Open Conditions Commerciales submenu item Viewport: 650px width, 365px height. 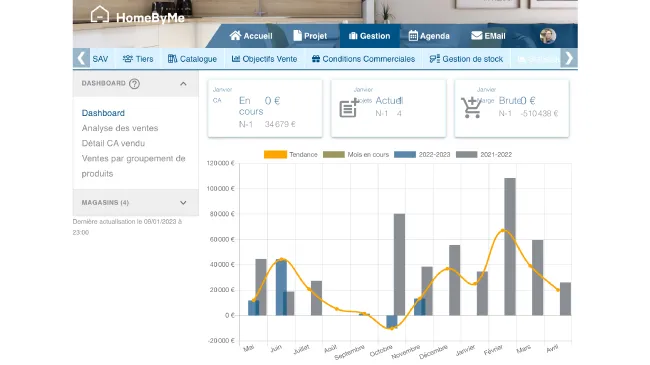[x=363, y=59]
